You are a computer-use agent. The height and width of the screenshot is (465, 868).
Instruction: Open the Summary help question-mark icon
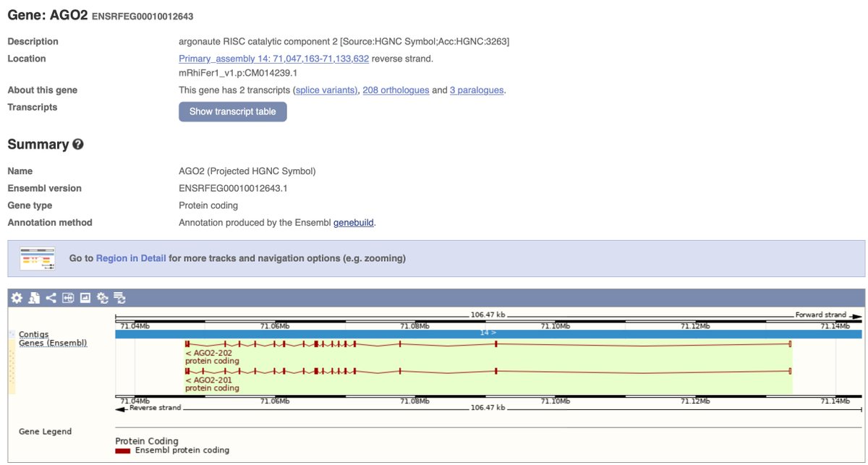click(78, 144)
